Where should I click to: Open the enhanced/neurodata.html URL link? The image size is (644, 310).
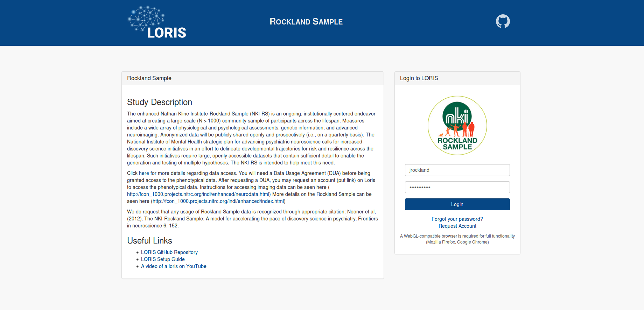[x=198, y=194]
